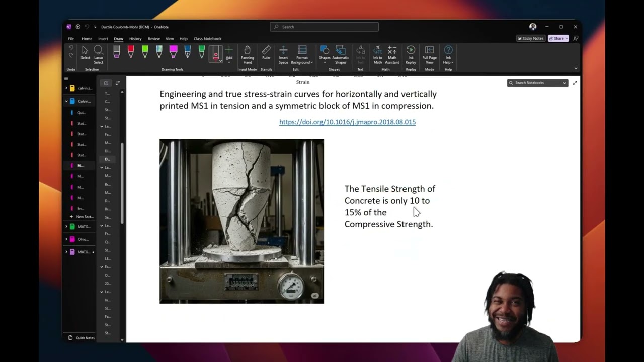Open the Search Notebooks scope dropdown arrow
644x362 pixels.
(x=565, y=83)
